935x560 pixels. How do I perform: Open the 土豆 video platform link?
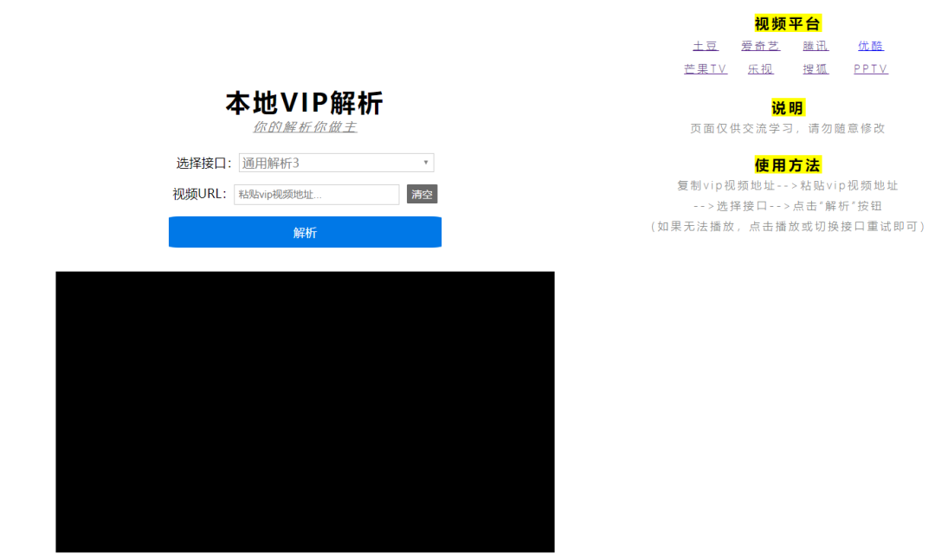click(x=706, y=46)
